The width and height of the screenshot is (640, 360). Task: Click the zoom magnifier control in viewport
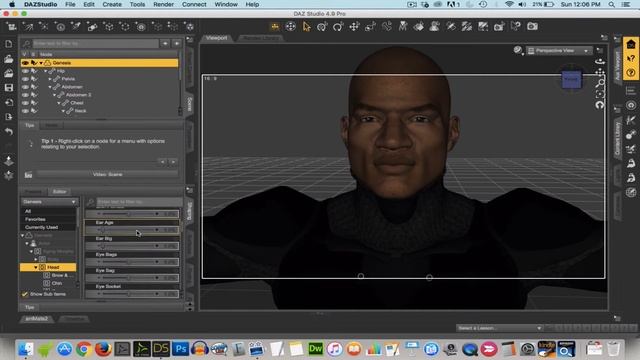click(600, 83)
